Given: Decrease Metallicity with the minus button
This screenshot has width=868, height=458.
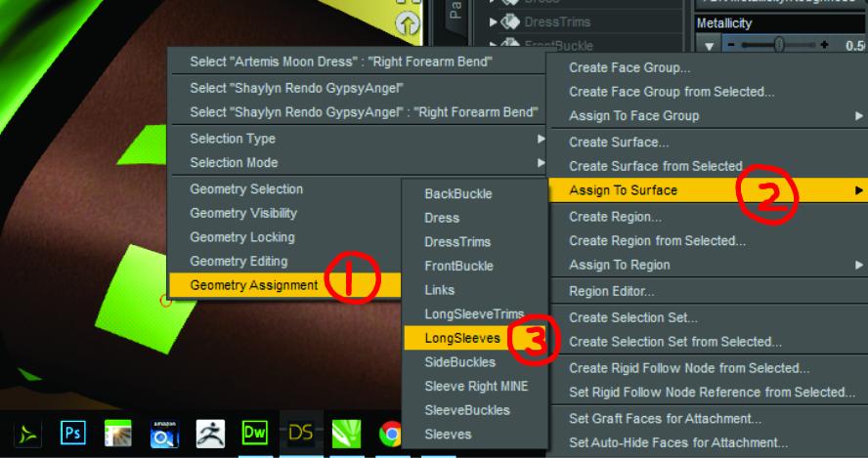Looking at the screenshot, I should 732,45.
